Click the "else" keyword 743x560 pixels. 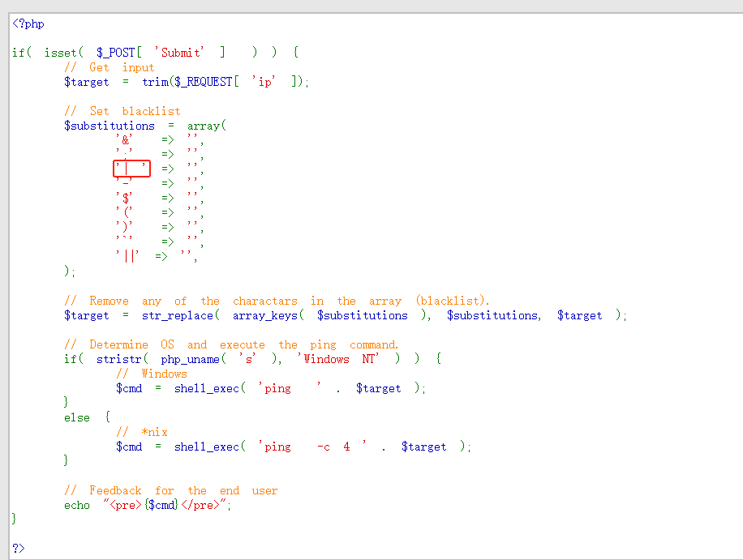[x=77, y=417]
